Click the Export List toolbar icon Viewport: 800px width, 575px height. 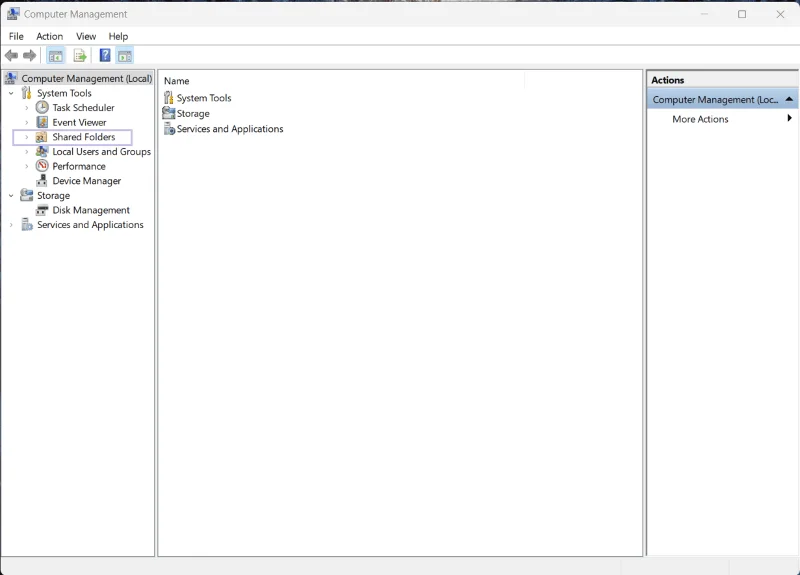80,56
